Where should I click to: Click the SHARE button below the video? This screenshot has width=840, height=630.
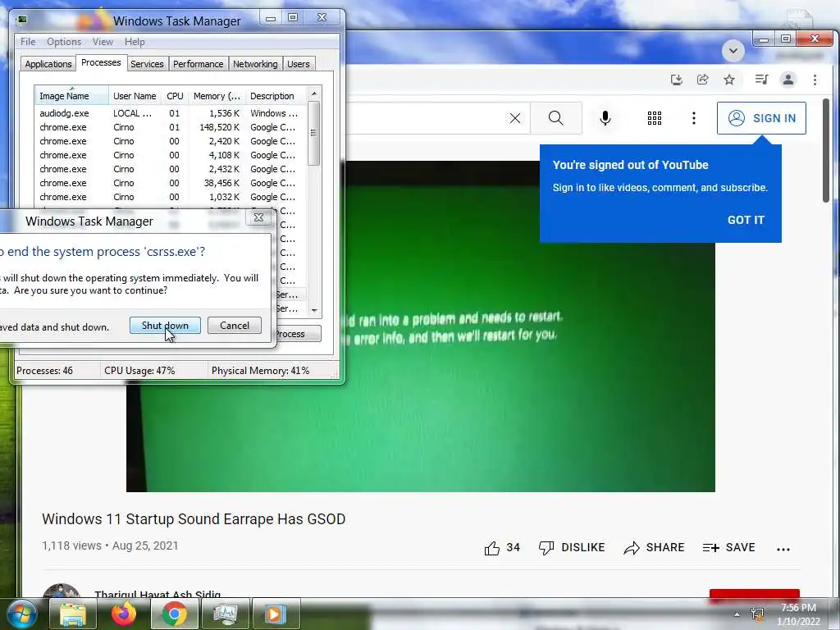pos(654,547)
